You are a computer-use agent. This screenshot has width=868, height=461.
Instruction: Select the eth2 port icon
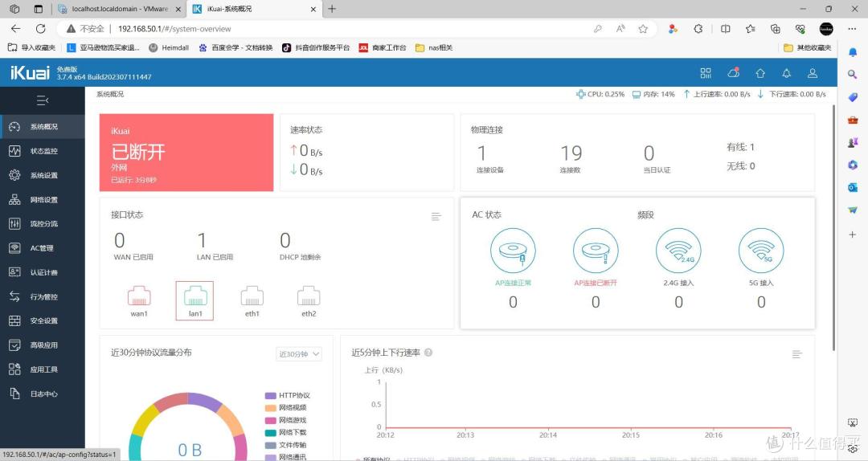click(x=309, y=296)
